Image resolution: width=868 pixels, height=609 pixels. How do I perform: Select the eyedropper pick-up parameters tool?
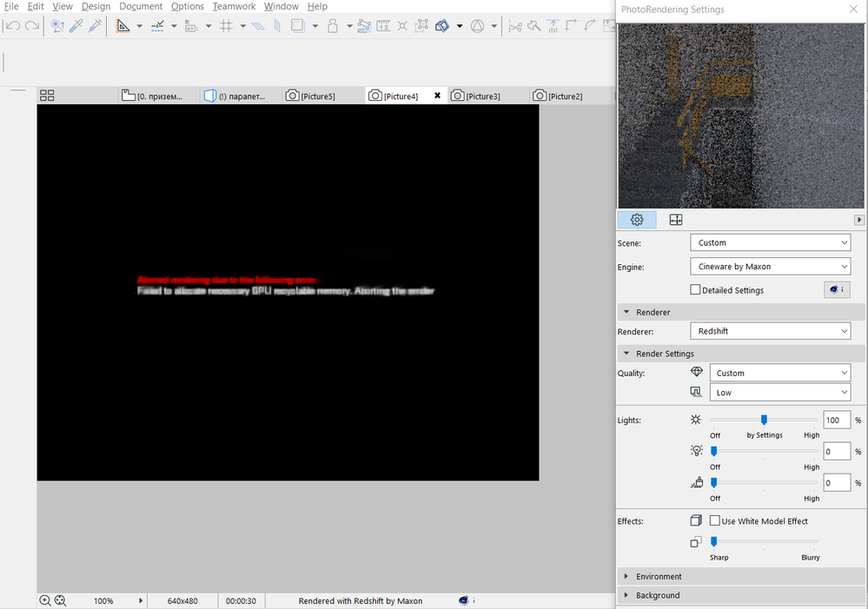76,26
